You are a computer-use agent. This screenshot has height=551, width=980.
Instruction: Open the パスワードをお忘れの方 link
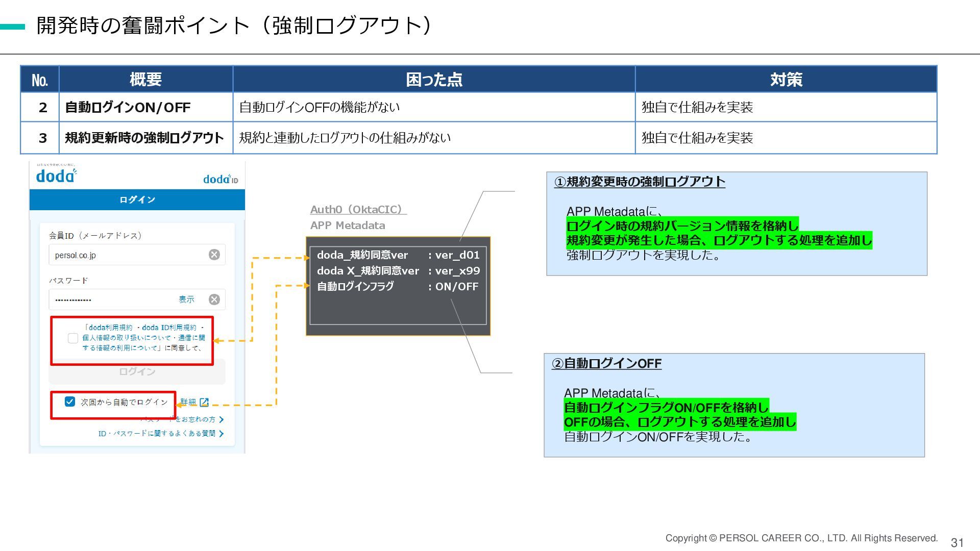tap(178, 419)
